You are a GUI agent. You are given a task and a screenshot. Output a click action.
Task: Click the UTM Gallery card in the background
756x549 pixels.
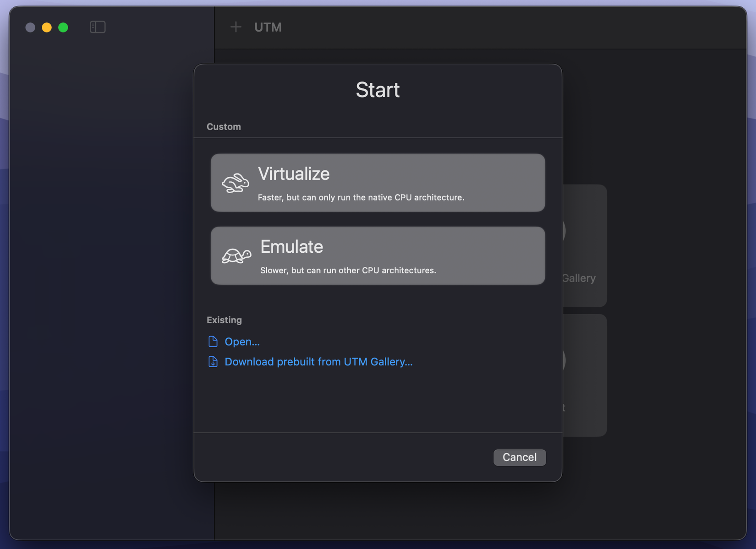coord(582,246)
